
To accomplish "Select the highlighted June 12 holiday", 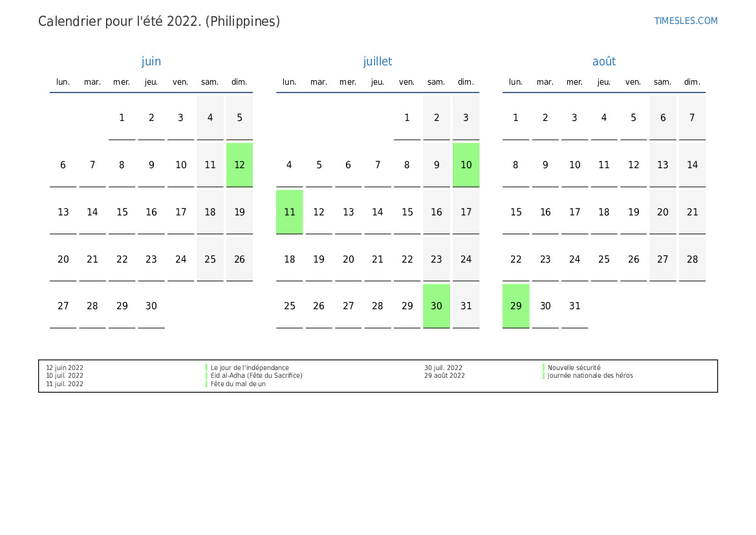I will [240, 165].
